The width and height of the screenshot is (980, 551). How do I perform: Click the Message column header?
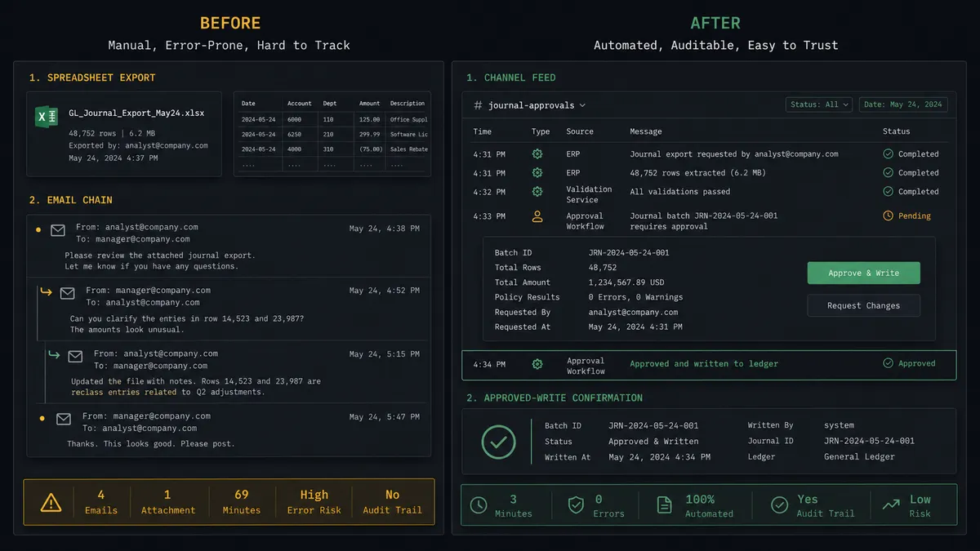(646, 131)
